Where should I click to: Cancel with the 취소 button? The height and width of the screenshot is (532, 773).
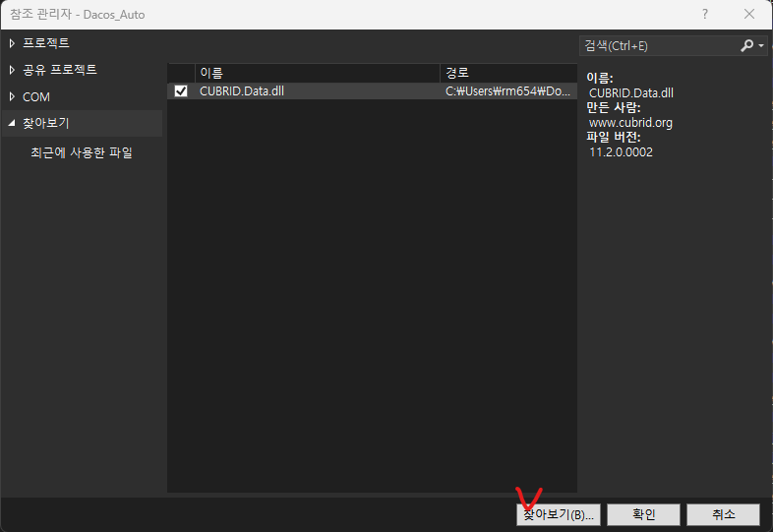coord(723,514)
